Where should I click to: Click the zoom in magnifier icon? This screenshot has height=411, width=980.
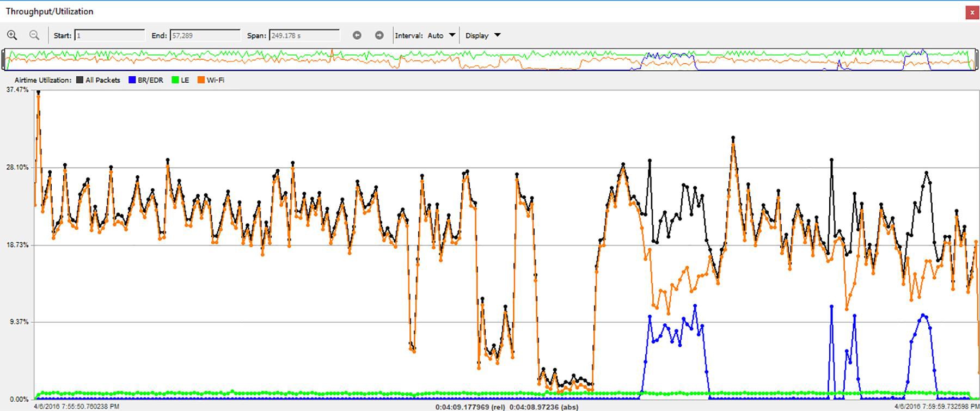[12, 35]
